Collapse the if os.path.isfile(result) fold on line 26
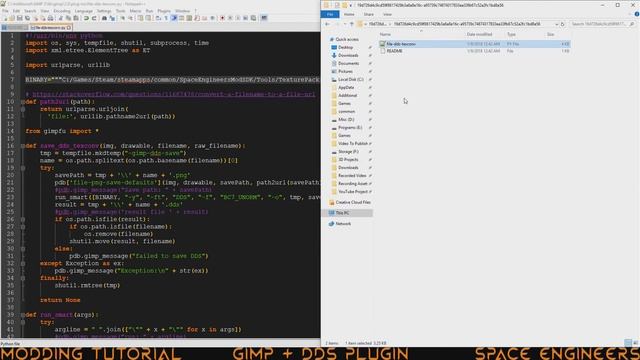The image size is (640, 360). (x=23, y=219)
